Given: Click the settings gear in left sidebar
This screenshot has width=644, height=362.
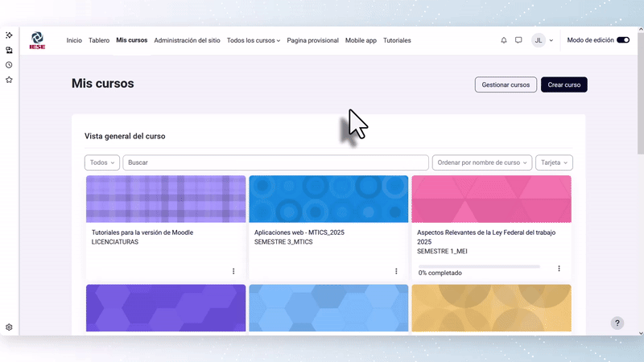Looking at the screenshot, I should point(9,327).
